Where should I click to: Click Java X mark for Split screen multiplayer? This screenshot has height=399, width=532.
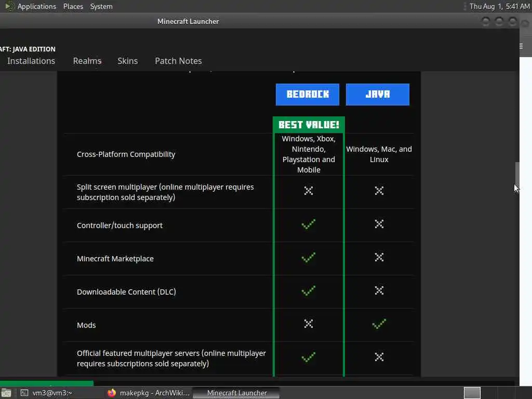[x=379, y=191]
